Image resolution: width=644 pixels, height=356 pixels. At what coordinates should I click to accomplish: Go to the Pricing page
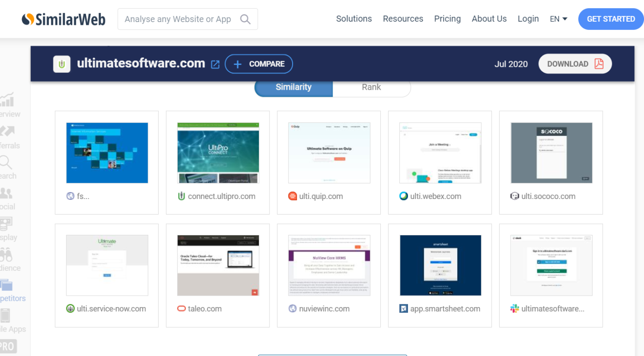[447, 19]
